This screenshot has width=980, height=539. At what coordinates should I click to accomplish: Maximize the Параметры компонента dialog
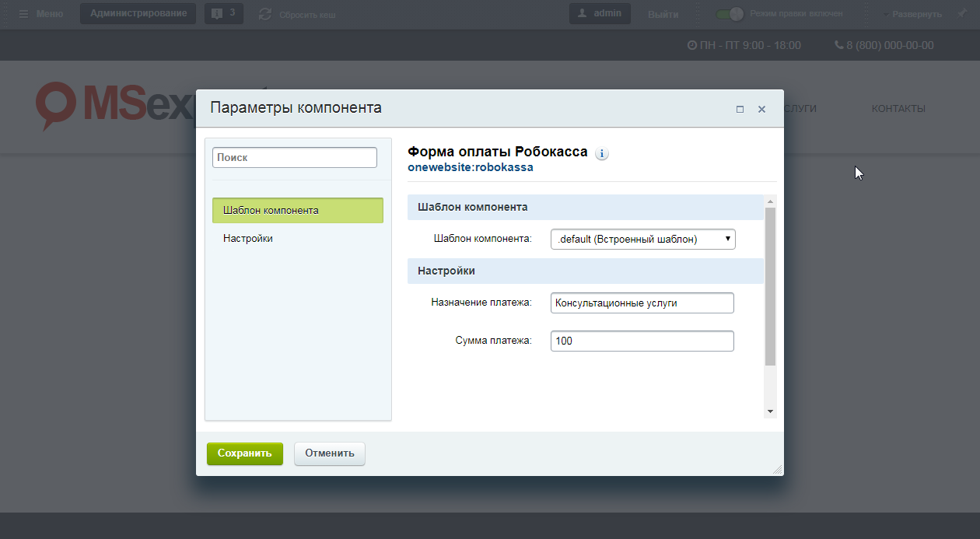[x=740, y=110]
